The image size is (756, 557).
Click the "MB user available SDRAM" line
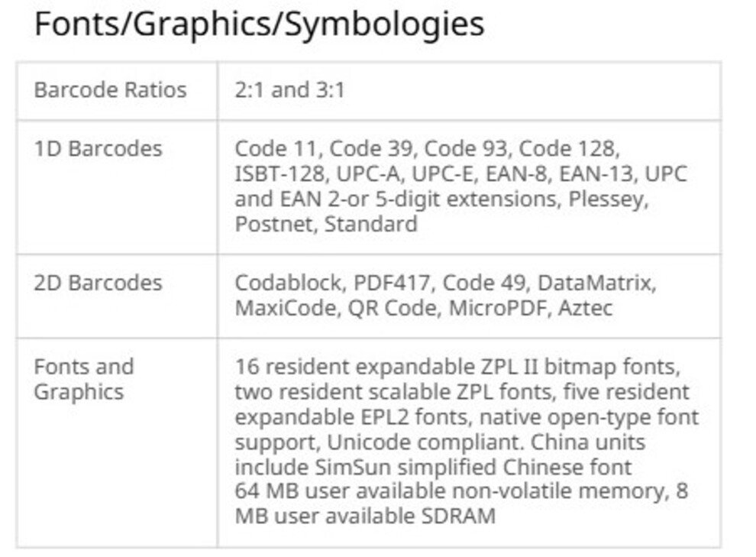365,516
